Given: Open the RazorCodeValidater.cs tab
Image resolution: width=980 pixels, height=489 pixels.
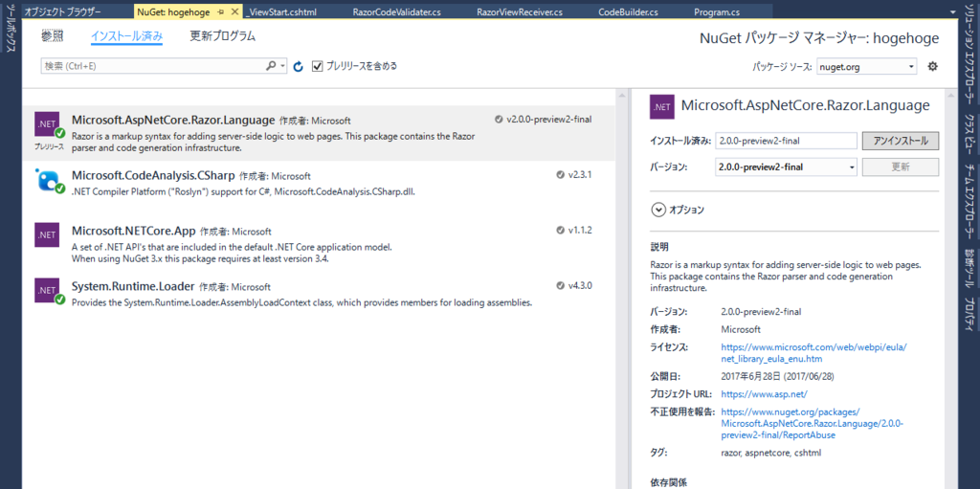Looking at the screenshot, I should coord(397,11).
